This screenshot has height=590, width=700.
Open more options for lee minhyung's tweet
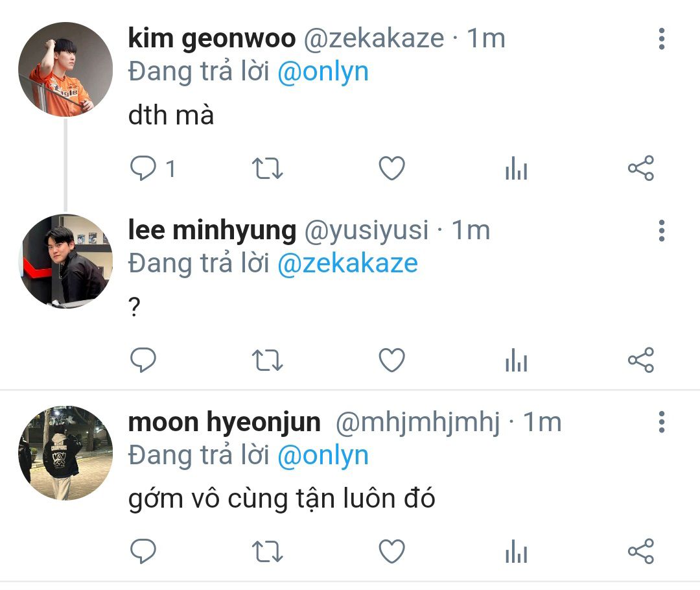(662, 230)
